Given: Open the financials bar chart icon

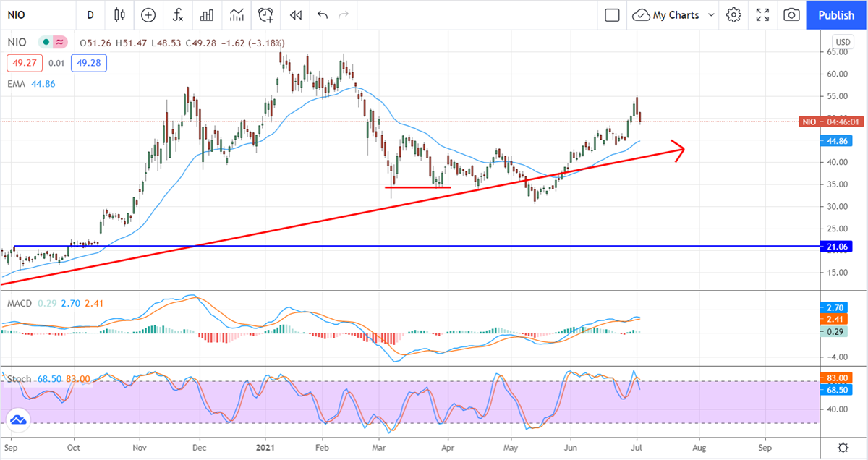Looking at the screenshot, I should 207,14.
